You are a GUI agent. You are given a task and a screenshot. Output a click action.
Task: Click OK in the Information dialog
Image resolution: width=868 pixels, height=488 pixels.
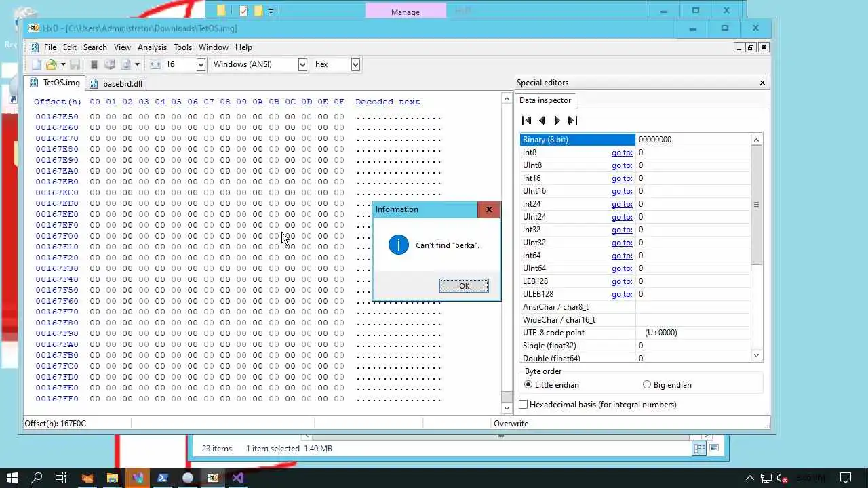[x=464, y=286]
